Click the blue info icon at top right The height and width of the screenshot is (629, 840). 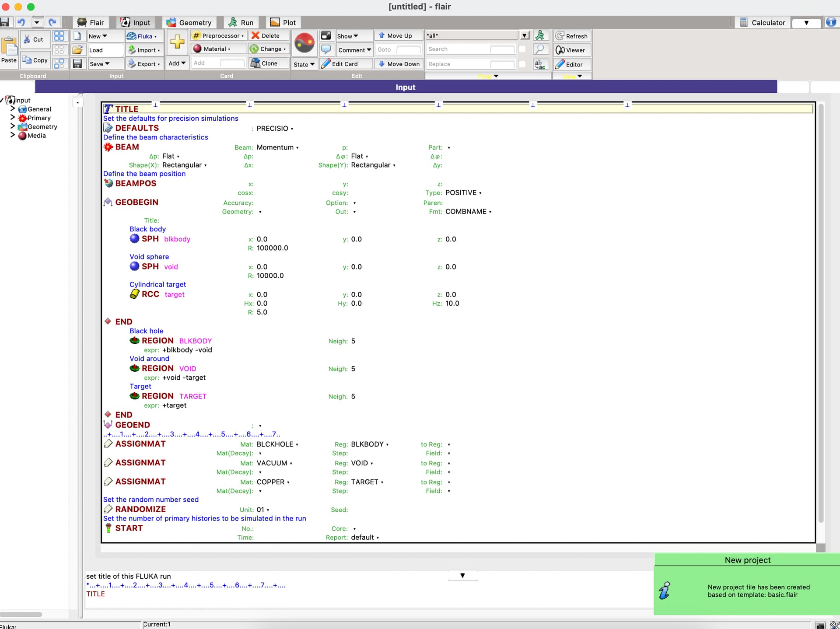(831, 22)
